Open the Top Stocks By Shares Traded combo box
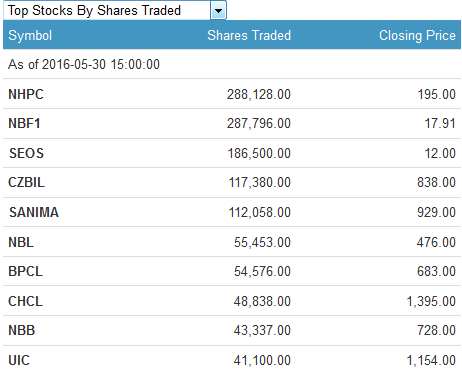Image resolution: width=462 pixels, height=374 pixels. click(x=115, y=10)
